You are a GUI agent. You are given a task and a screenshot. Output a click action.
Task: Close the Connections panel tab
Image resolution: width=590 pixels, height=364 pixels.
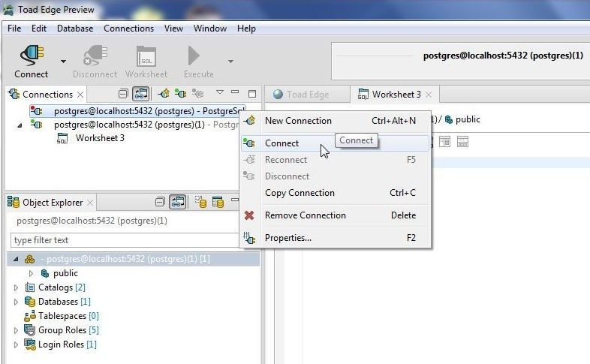[x=80, y=95]
